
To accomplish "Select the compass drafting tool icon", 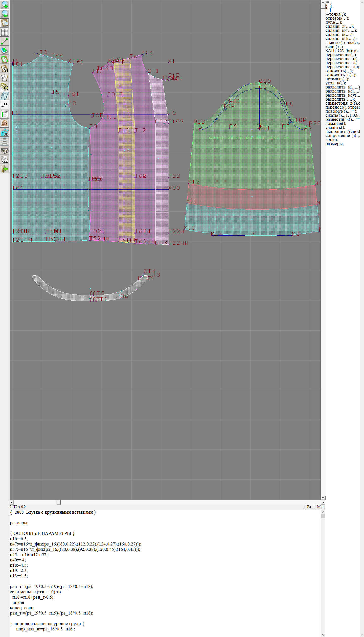I will tap(5, 77).
